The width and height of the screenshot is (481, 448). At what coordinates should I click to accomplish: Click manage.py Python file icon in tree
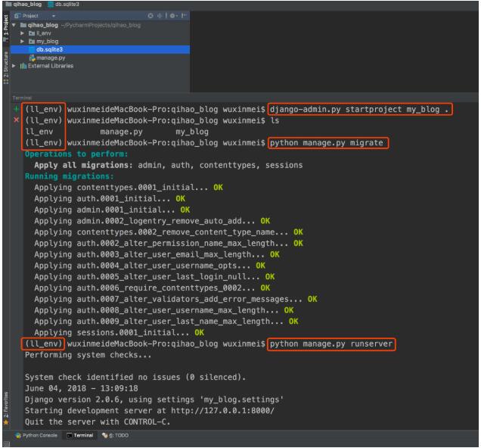(33, 58)
